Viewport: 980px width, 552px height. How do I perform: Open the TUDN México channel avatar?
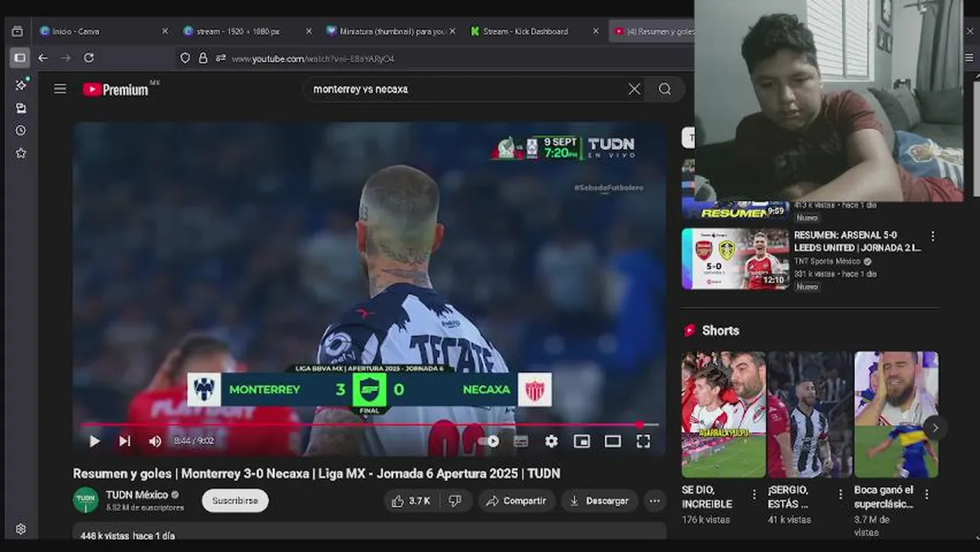[86, 500]
